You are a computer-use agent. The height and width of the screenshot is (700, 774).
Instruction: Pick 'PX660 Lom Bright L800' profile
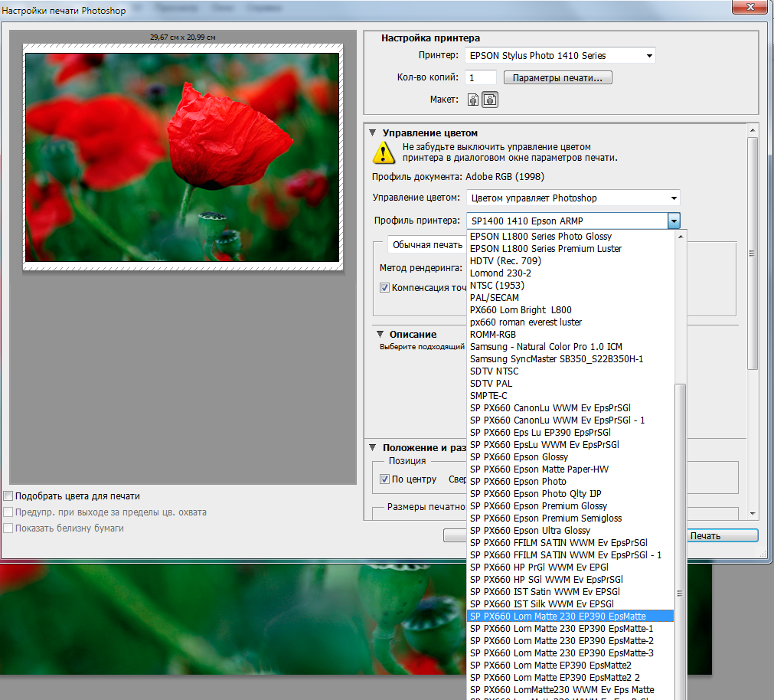tap(570, 309)
